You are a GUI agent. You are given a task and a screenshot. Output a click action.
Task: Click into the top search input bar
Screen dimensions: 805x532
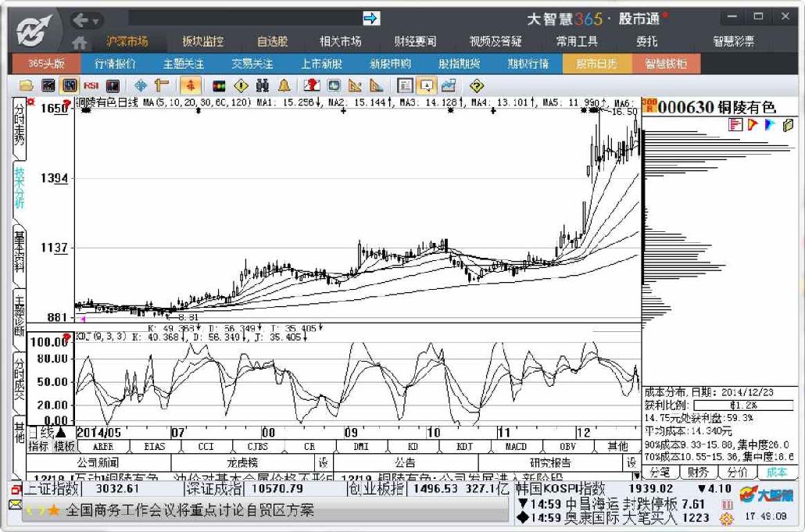245,19
